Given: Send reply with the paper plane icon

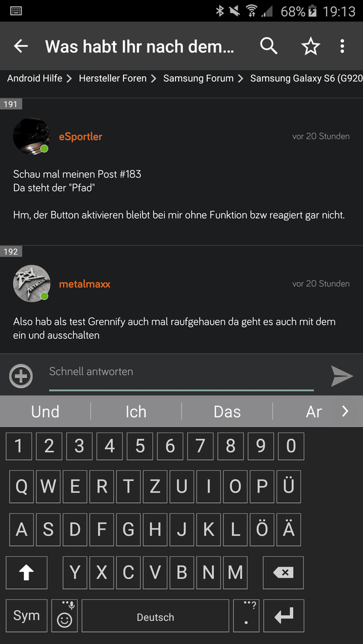Looking at the screenshot, I should tap(342, 376).
